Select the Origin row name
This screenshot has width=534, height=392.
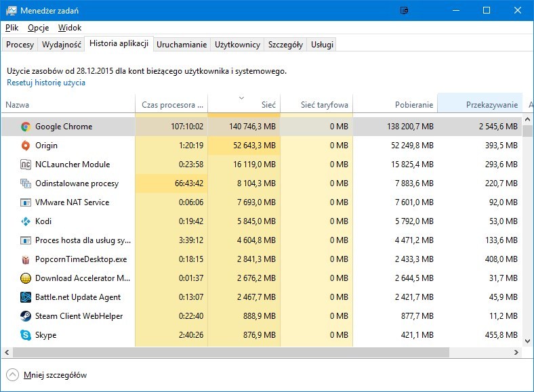point(46,146)
